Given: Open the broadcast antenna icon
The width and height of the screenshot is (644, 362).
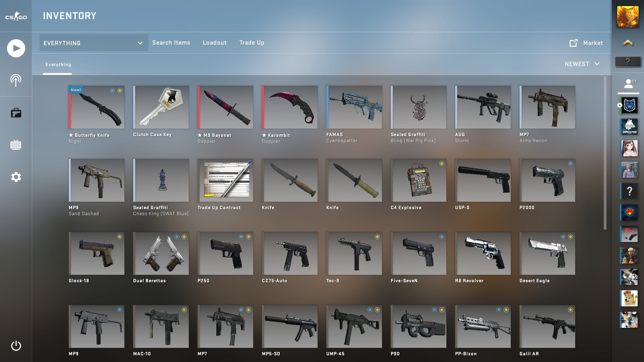Looking at the screenshot, I should 16,80.
